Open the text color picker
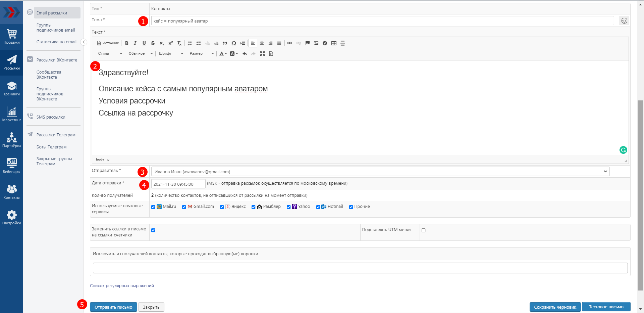 point(223,54)
